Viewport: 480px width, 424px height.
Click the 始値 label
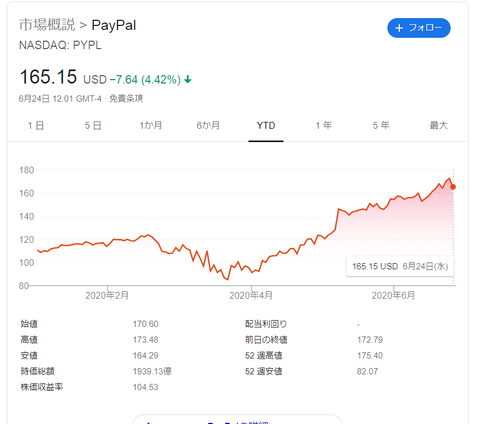pyautogui.click(x=29, y=324)
